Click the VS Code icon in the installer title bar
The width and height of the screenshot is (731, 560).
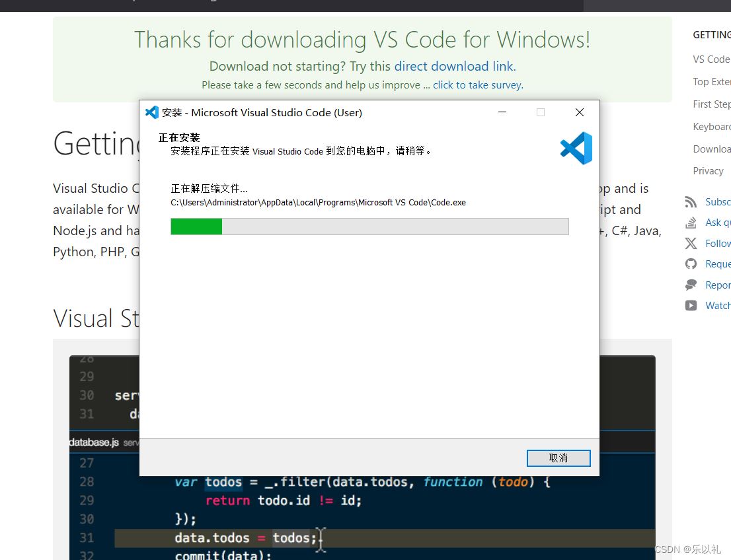pos(151,112)
